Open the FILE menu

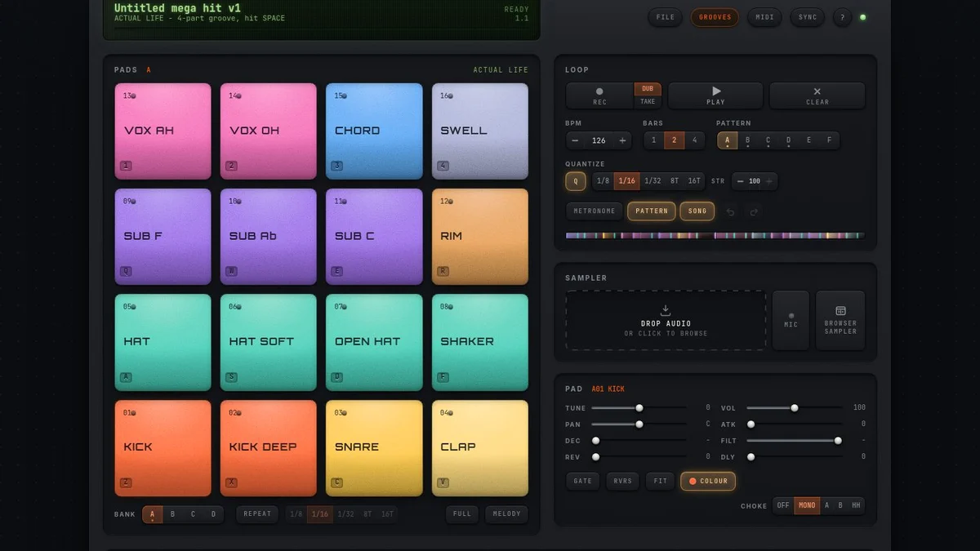click(x=666, y=17)
